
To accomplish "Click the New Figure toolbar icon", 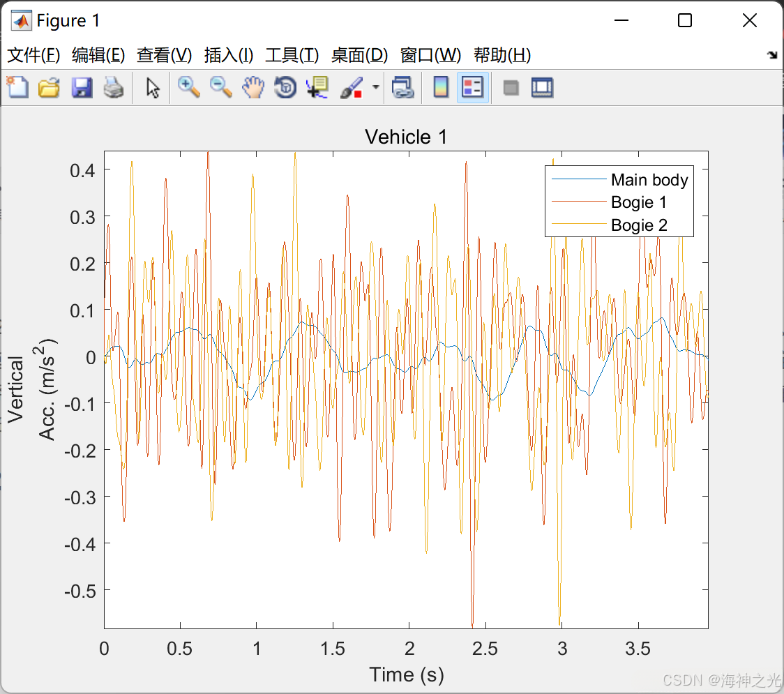I will click(x=18, y=87).
